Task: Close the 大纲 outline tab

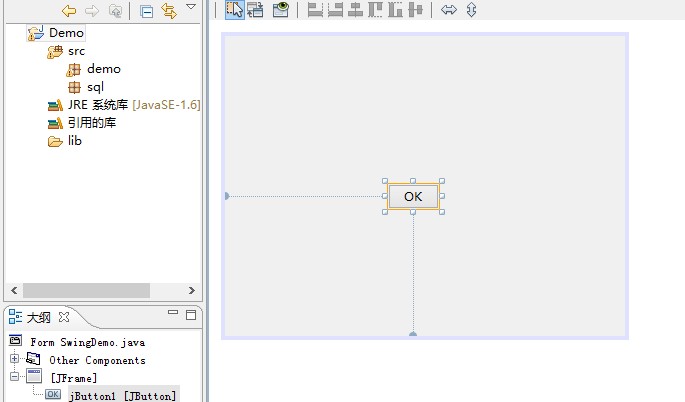Action: 64,317
